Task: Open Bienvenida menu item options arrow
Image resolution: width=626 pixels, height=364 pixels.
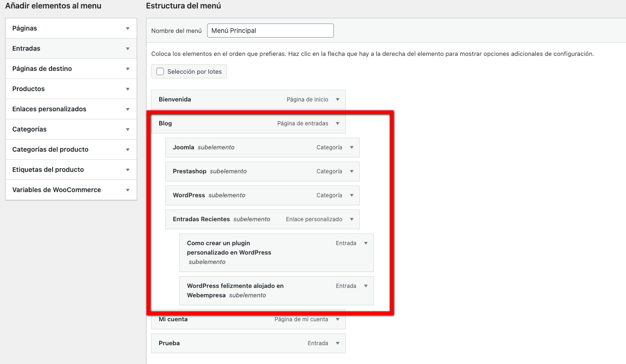Action: click(x=338, y=100)
